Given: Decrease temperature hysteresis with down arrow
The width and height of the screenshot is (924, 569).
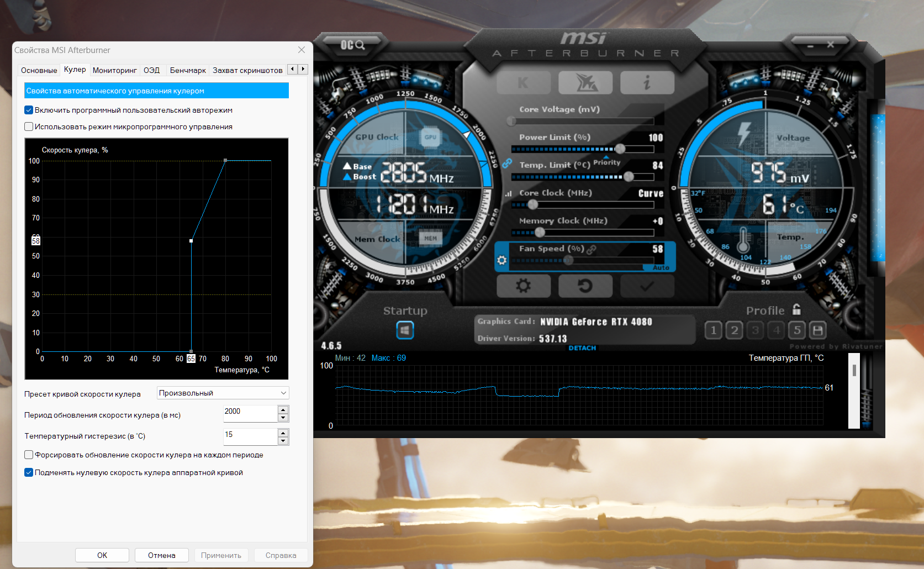Looking at the screenshot, I should (x=283, y=441).
